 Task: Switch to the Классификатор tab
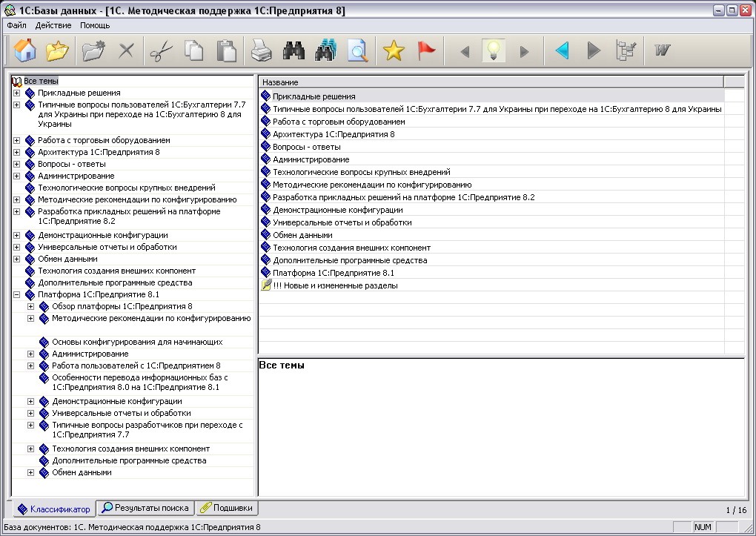[x=53, y=509]
